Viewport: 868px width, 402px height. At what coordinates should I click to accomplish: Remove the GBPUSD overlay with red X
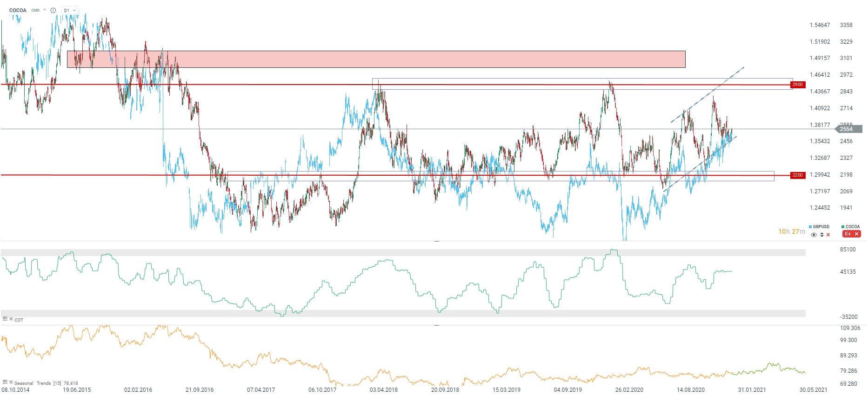tap(828, 235)
